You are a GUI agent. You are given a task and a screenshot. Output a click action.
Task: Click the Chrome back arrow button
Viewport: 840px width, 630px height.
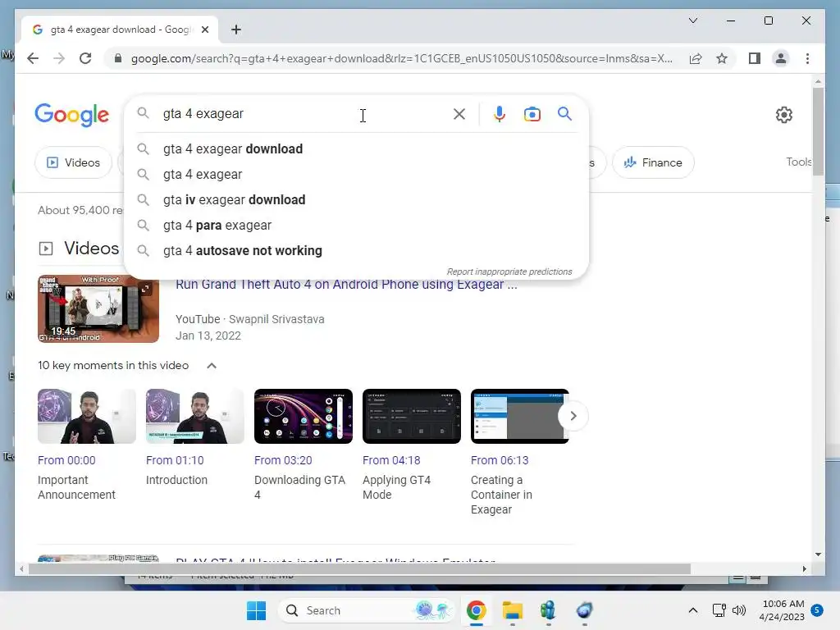coord(33,58)
